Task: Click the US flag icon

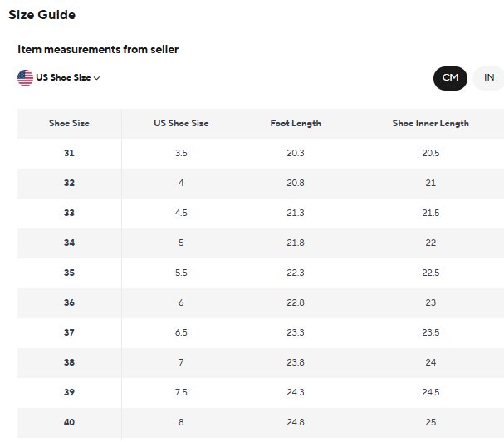Action: point(25,77)
